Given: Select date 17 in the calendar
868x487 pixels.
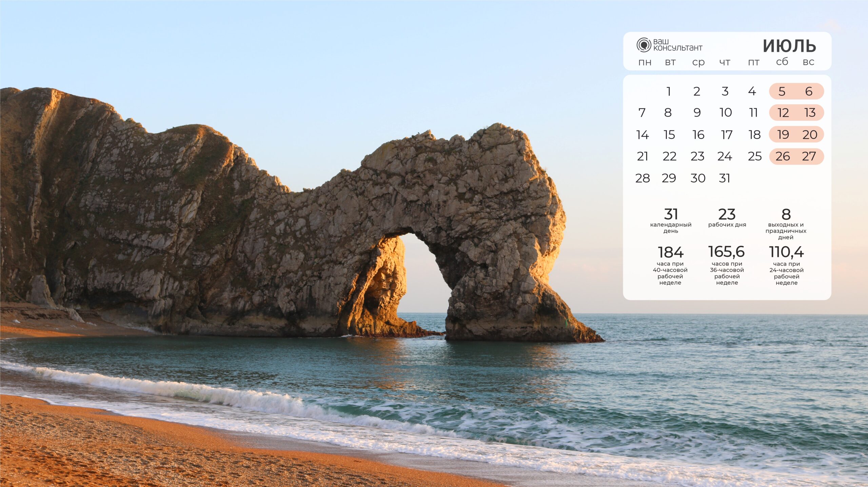Looking at the screenshot, I should point(727,135).
